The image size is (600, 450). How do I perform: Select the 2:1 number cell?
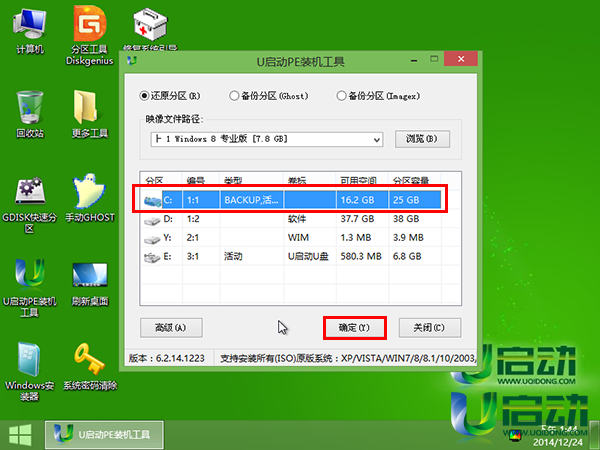[x=201, y=238]
